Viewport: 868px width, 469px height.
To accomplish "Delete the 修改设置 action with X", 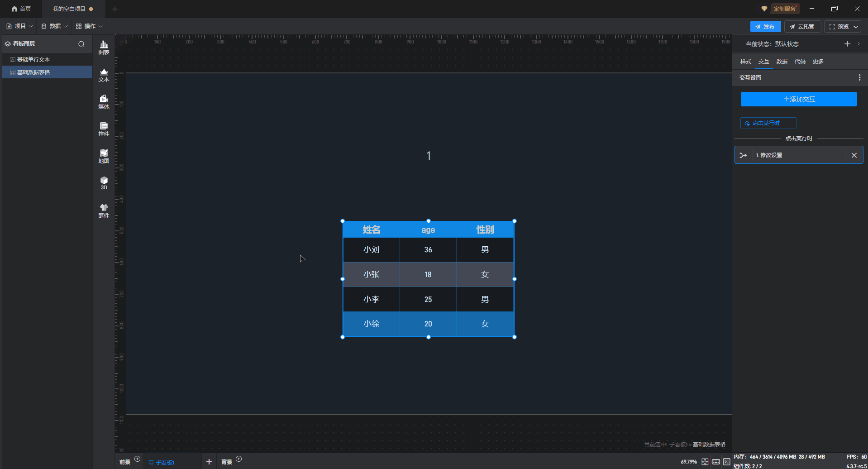I will click(854, 155).
